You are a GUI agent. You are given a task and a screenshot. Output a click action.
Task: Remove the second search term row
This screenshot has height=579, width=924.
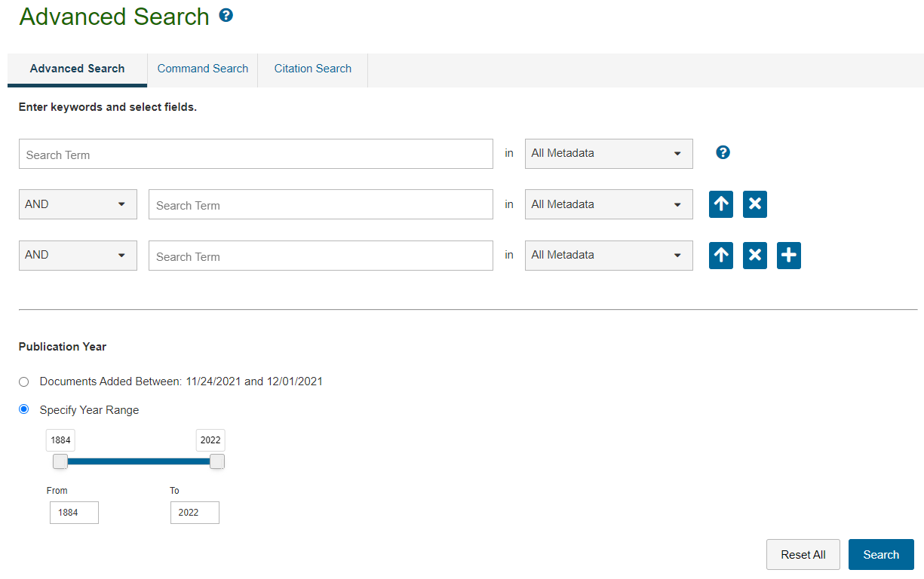(x=755, y=204)
